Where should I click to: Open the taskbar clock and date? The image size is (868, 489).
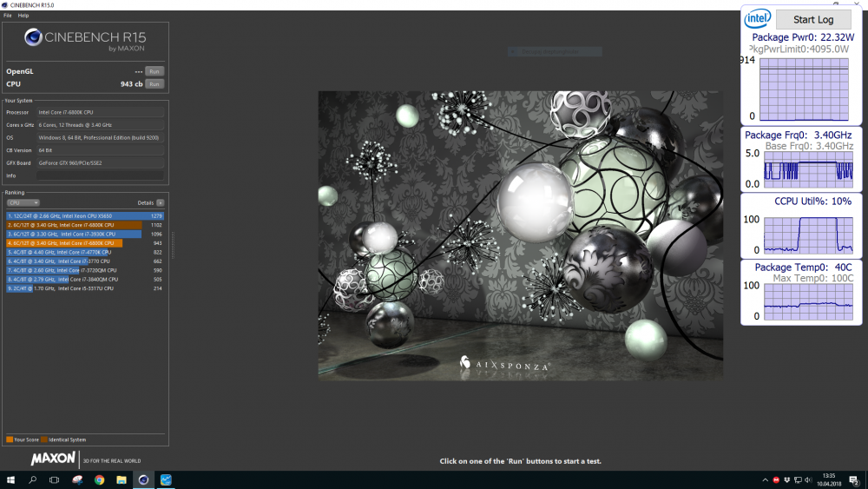(829, 480)
